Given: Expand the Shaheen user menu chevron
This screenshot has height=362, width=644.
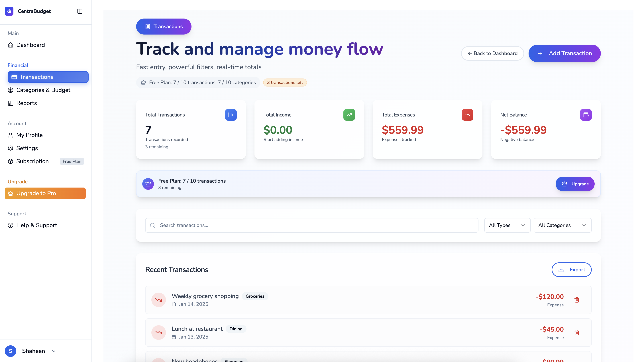Looking at the screenshot, I should click(54, 351).
